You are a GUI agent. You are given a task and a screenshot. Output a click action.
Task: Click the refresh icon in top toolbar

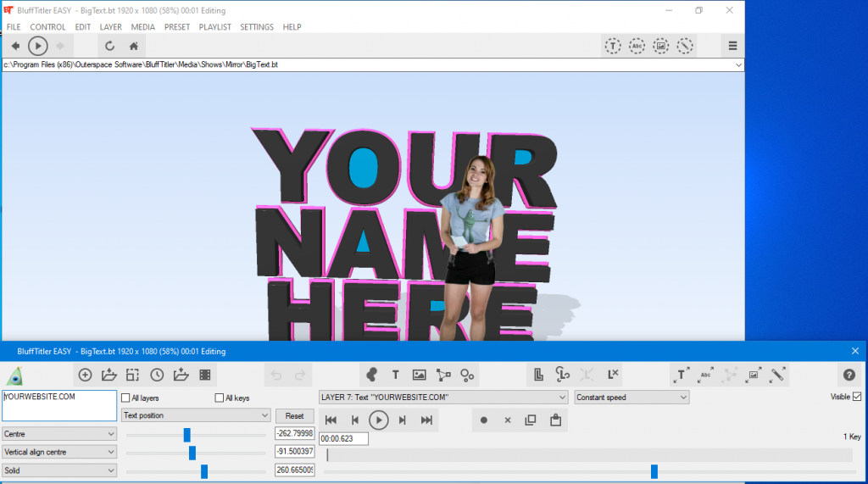click(109, 46)
